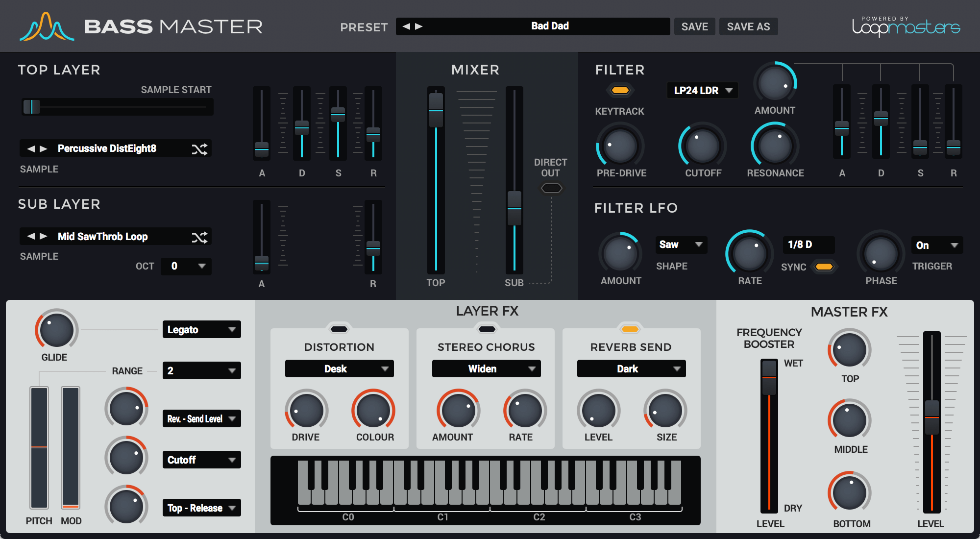
Task: Randomize the Sub Layer sample with shuffle
Action: [199, 238]
